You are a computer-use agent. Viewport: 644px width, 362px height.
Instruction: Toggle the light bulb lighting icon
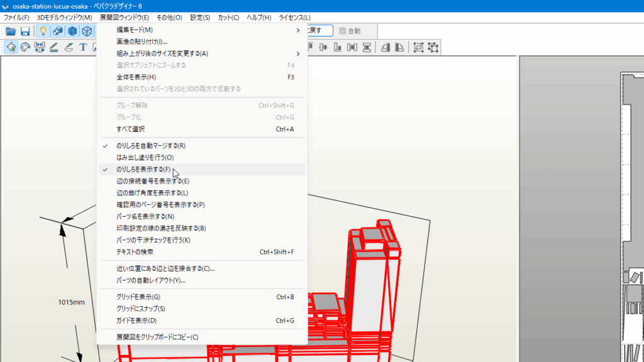pyautogui.click(x=43, y=31)
